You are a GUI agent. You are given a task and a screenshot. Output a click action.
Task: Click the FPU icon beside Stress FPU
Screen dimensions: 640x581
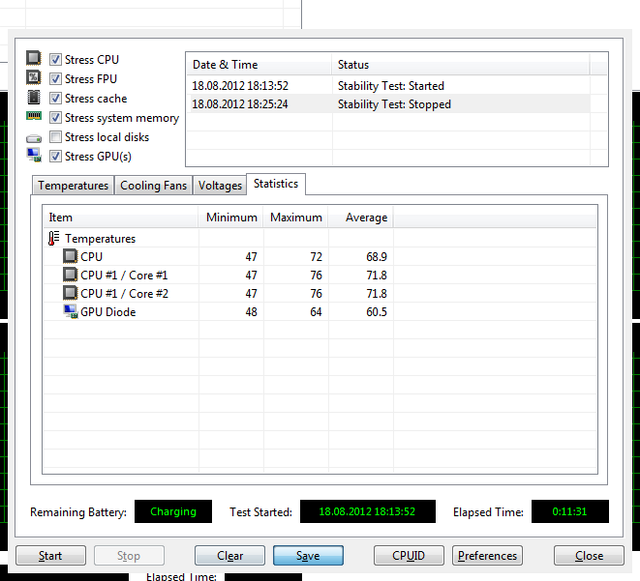tap(33, 79)
